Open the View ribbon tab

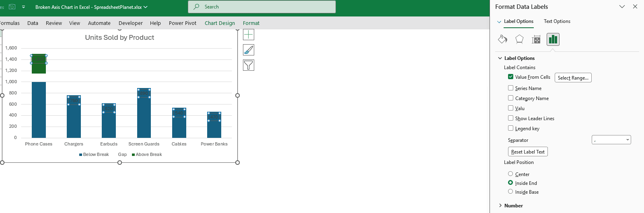click(x=74, y=23)
